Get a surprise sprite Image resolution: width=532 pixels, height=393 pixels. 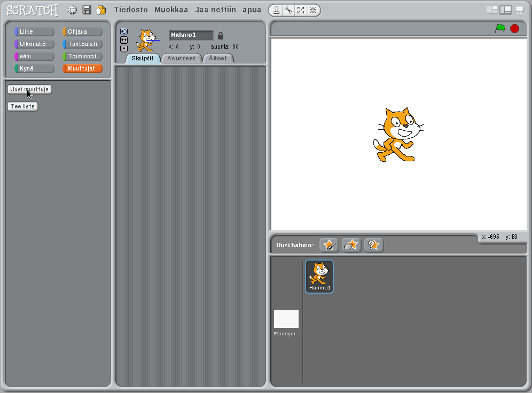click(x=373, y=245)
